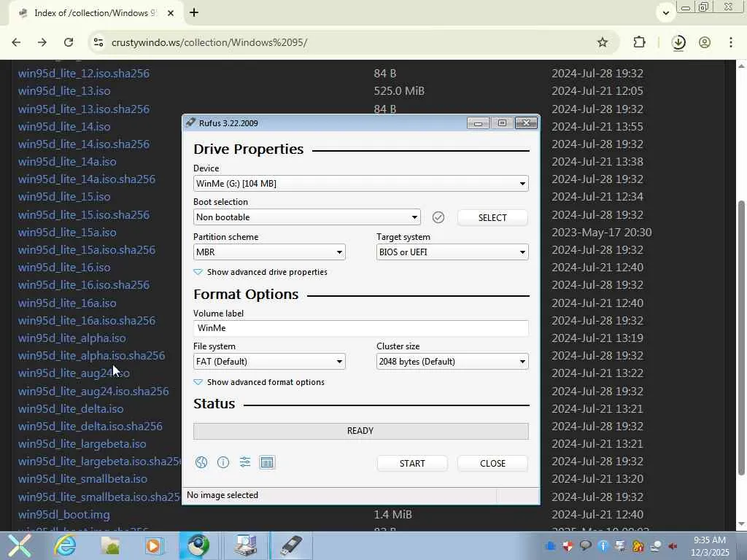The width and height of the screenshot is (747, 560).
Task: Open link win95dl_boot.img
Action: (x=64, y=515)
